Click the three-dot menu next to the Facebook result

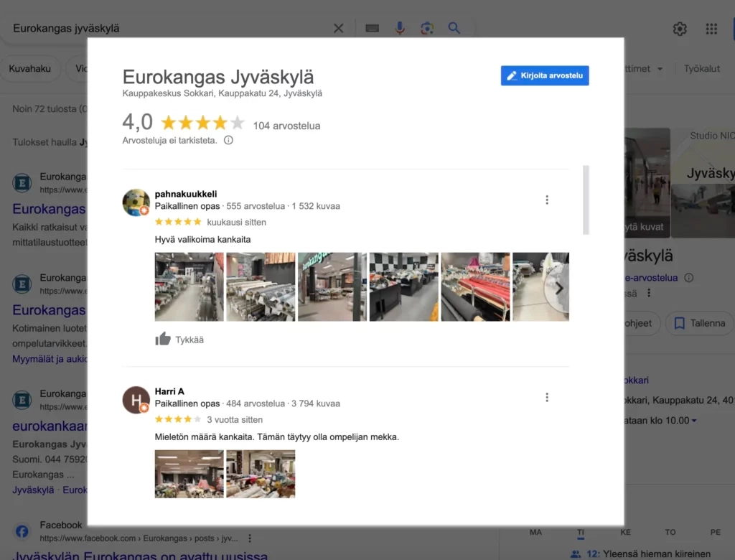click(x=250, y=538)
